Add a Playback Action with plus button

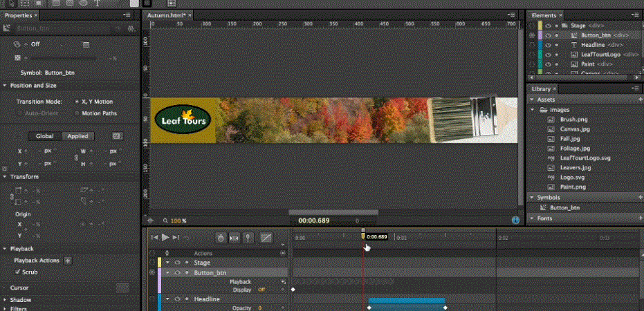pyautogui.click(x=68, y=261)
